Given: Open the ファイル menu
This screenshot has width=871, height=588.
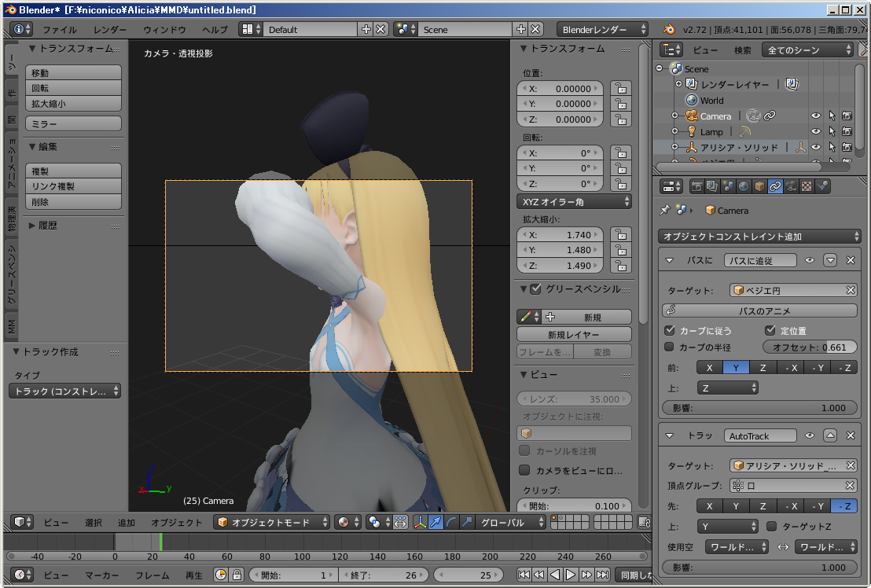Looking at the screenshot, I should coord(60,29).
